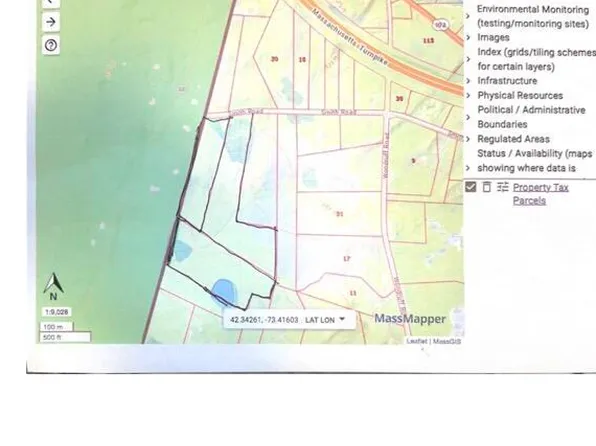
Task: Click the Leaflet attribution link
Action: (x=417, y=341)
